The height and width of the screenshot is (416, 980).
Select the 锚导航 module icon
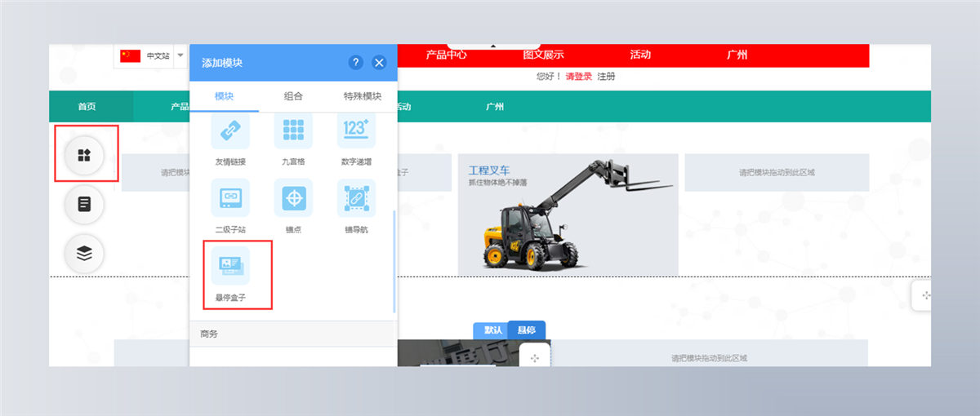click(356, 198)
